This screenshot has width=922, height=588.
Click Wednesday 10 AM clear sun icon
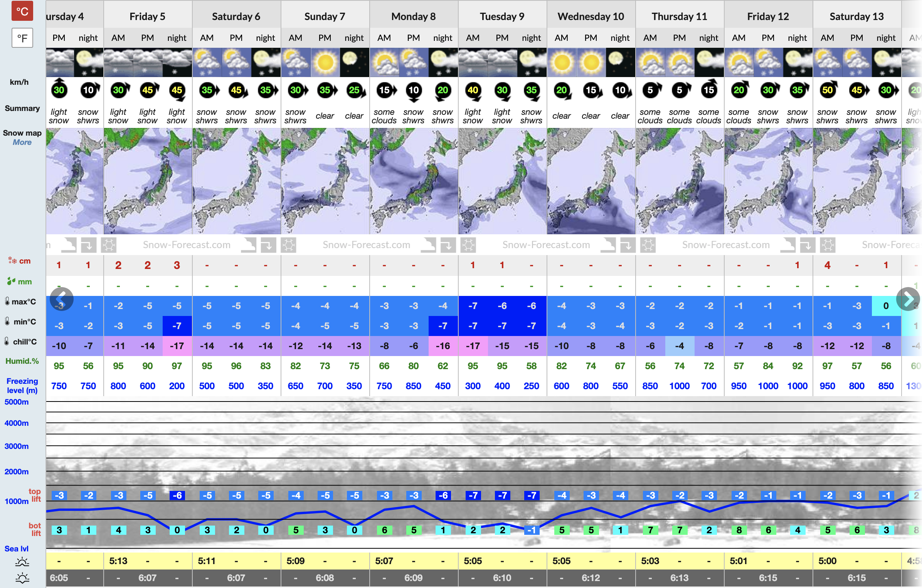pyautogui.click(x=562, y=62)
